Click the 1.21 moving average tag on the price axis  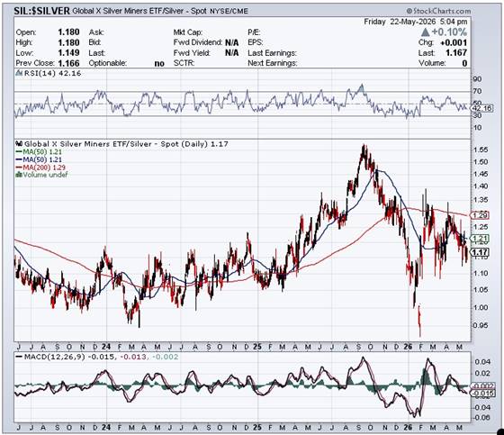(480, 239)
